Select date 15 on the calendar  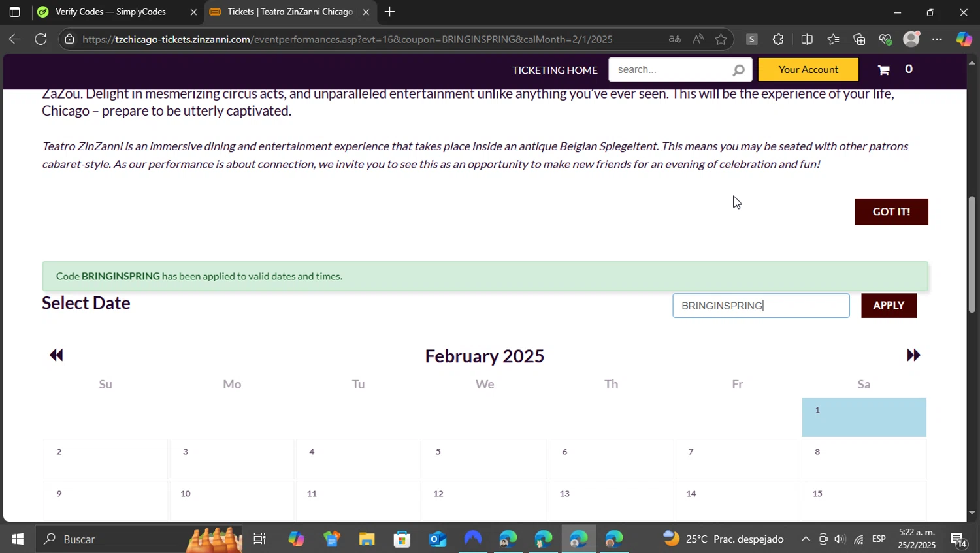[864, 501]
